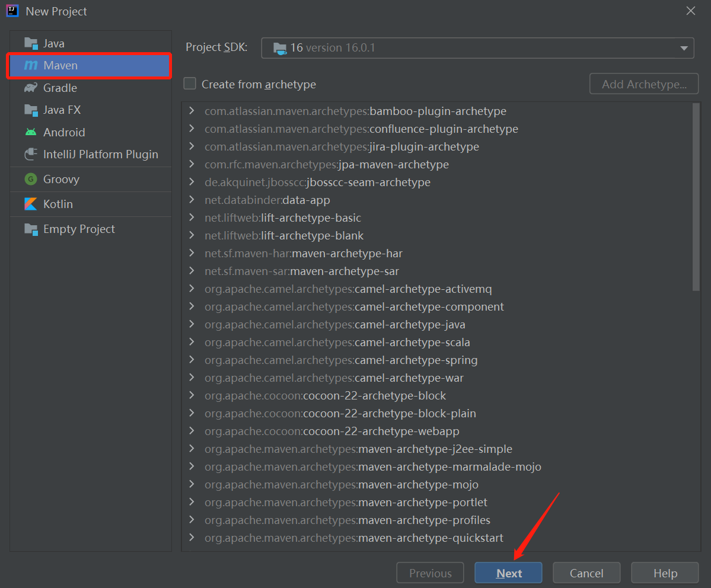Click the Maven 'm' icon
Viewport: 711px width, 588px height.
pos(31,65)
